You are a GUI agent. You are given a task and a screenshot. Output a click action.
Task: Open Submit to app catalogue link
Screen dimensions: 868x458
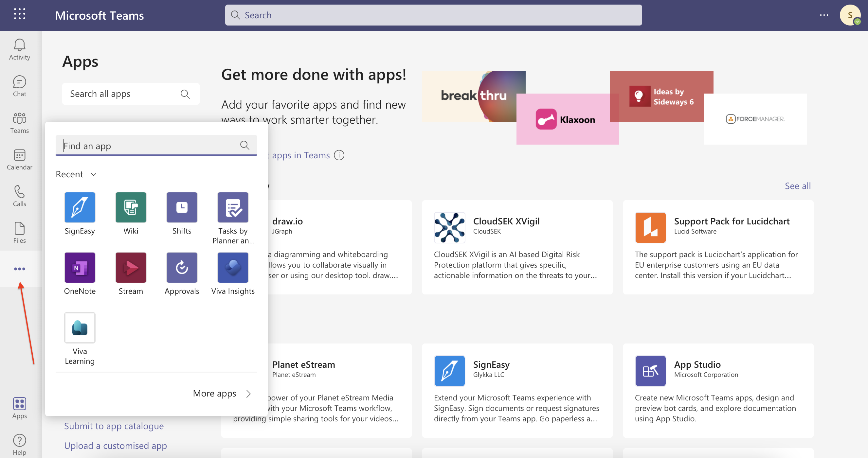tap(114, 426)
